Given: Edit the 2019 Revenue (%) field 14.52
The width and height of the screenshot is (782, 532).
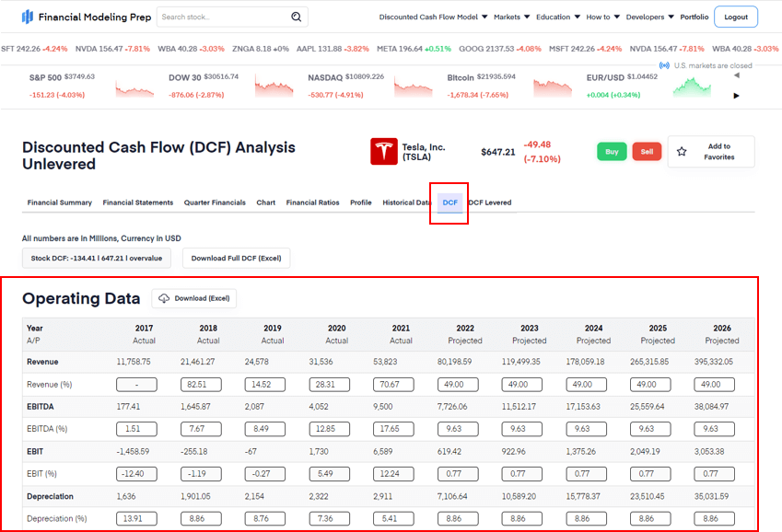Looking at the screenshot, I should tap(265, 385).
